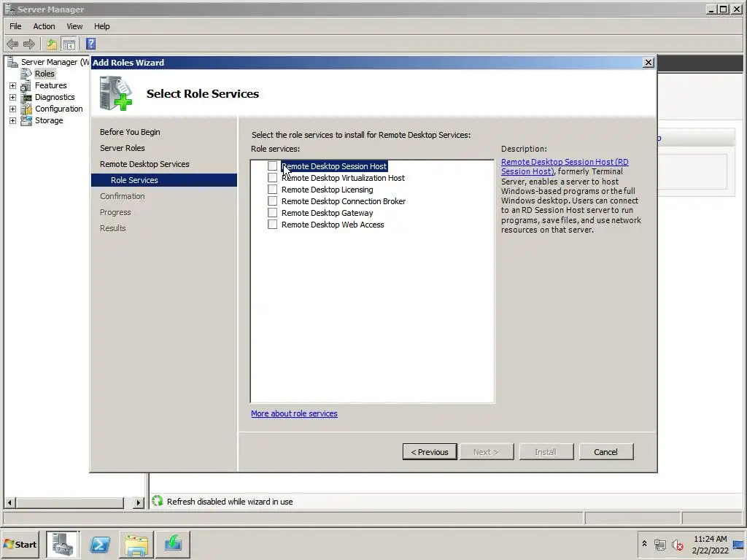Open the Help question mark toolbar icon
Viewport: 747px width, 560px height.
pos(90,44)
